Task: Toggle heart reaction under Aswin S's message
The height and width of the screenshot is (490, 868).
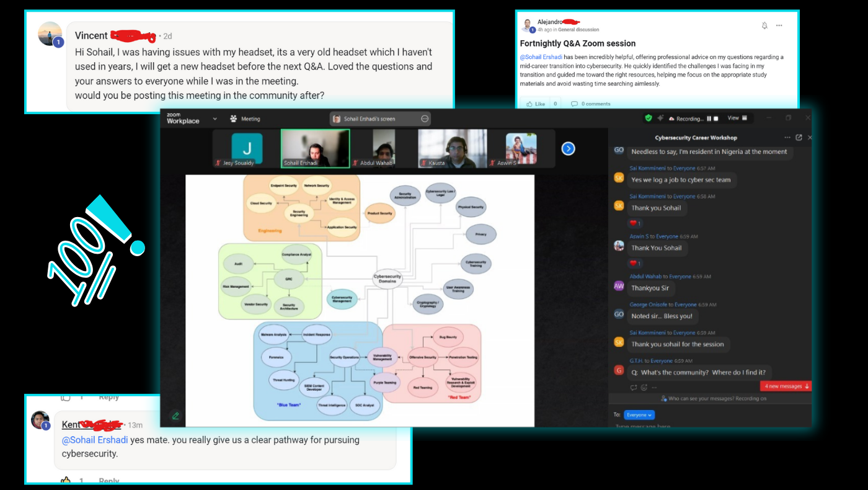Action: coord(635,264)
